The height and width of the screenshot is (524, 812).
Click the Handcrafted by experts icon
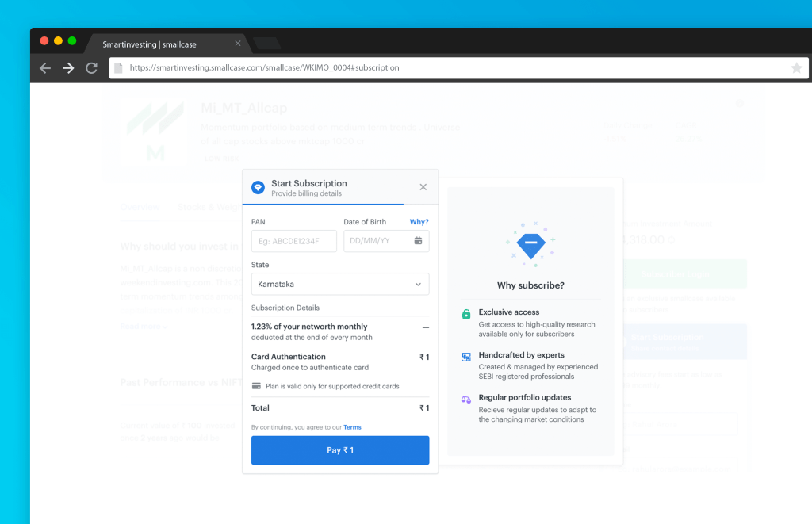click(466, 357)
